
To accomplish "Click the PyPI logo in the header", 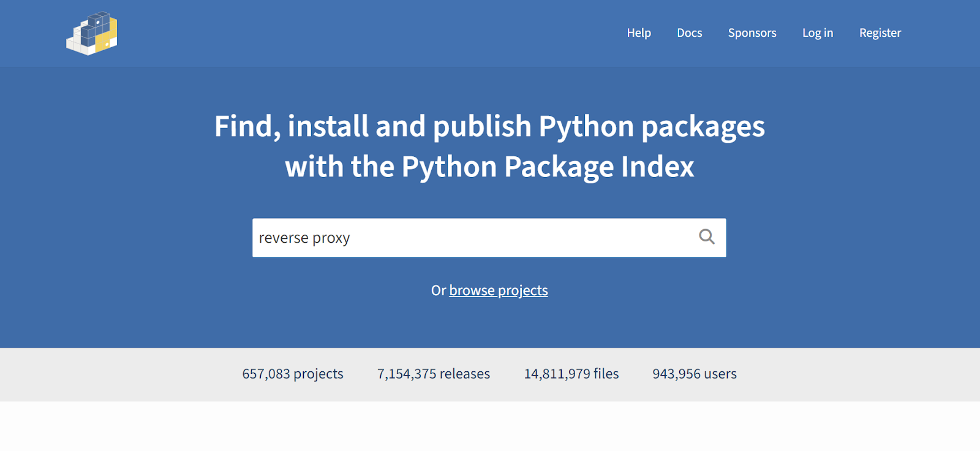I will click(92, 33).
